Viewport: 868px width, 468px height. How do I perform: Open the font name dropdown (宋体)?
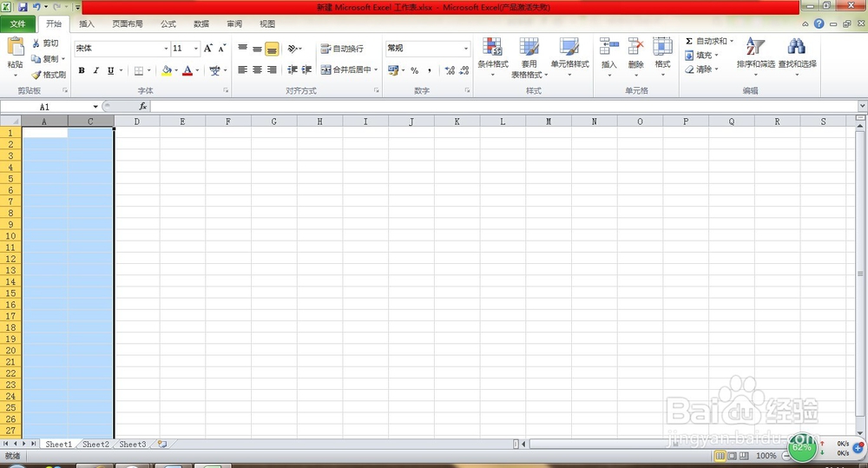click(166, 49)
